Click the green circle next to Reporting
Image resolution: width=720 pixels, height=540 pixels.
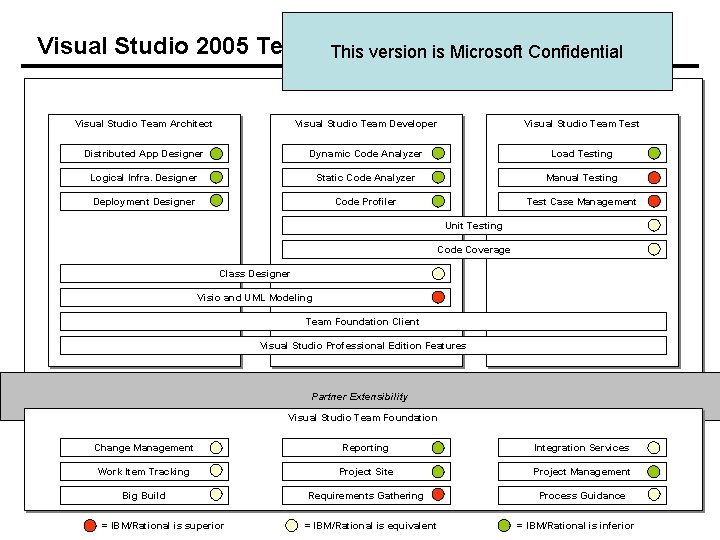(439, 448)
